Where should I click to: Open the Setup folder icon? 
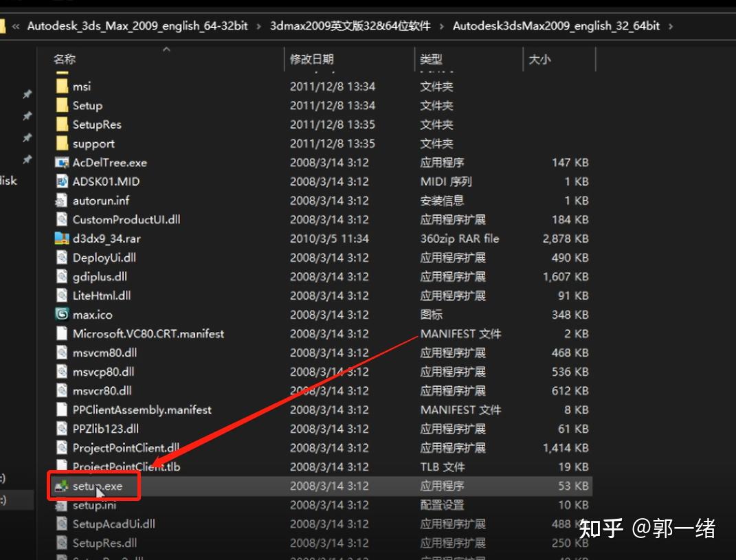coord(61,105)
